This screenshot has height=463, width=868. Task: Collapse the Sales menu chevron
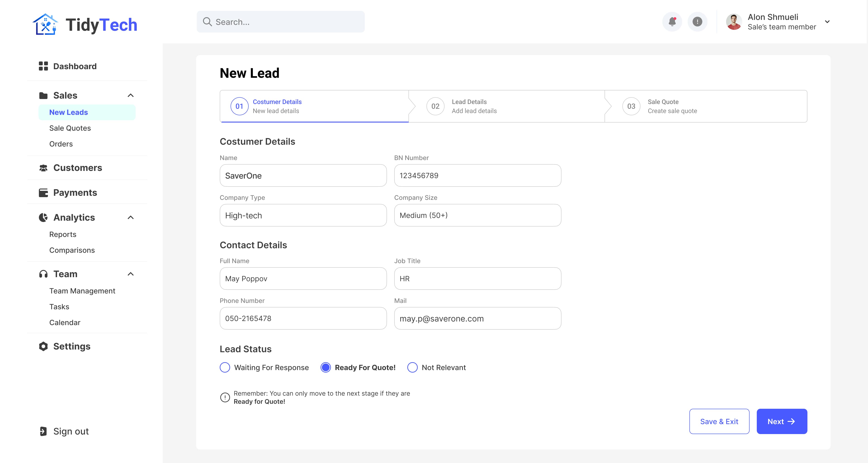click(131, 95)
